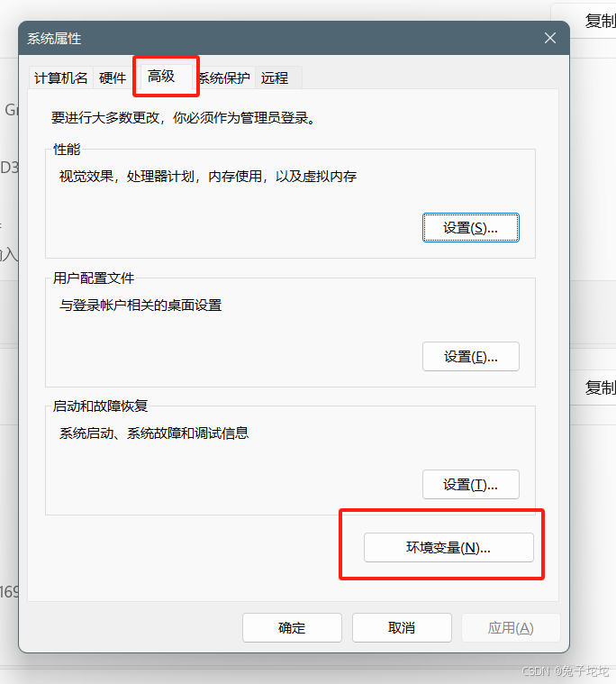Confirm with the 确定 button

tap(292, 627)
